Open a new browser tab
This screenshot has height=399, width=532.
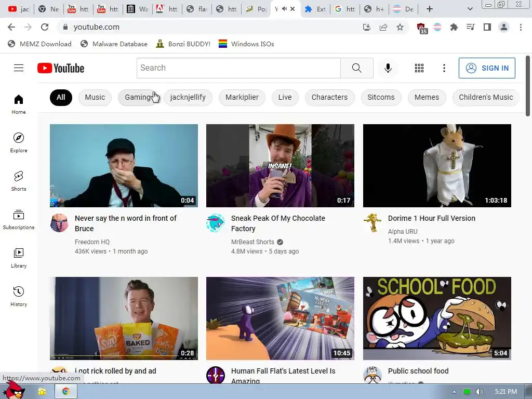(430, 9)
